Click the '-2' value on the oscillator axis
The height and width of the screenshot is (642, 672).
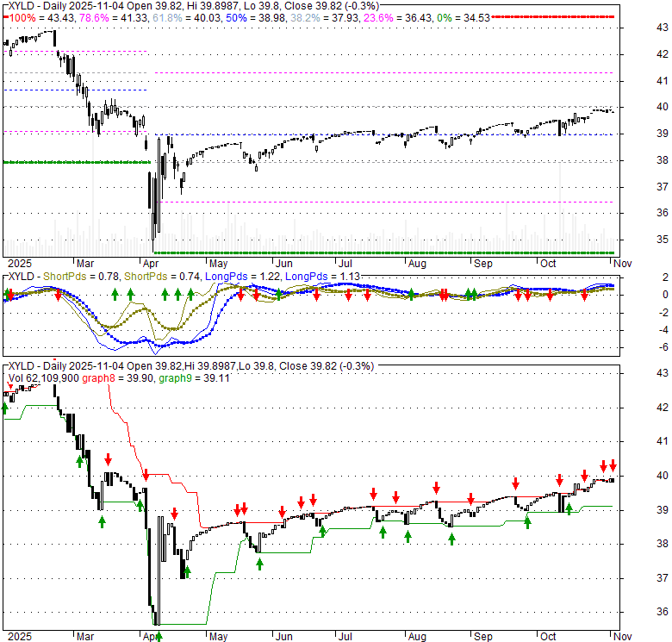[663, 313]
